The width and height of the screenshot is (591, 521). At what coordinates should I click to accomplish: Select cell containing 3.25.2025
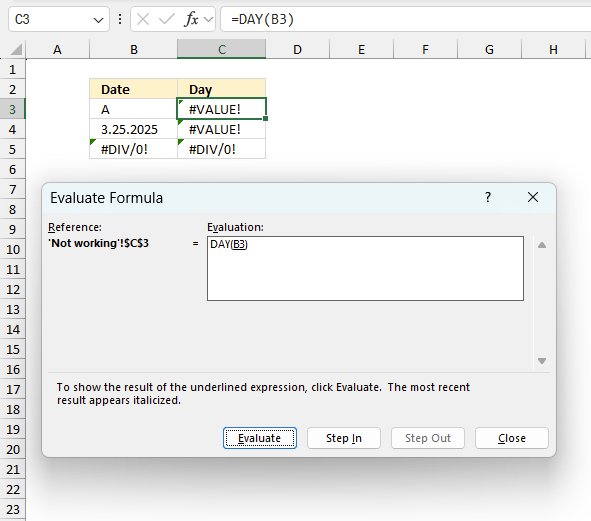tap(133, 129)
